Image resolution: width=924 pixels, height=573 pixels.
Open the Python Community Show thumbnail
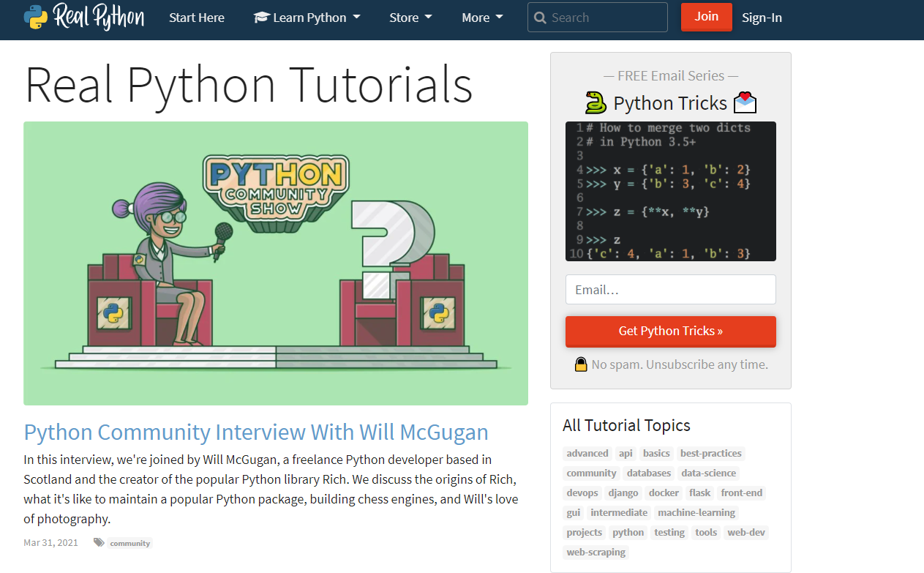click(276, 263)
